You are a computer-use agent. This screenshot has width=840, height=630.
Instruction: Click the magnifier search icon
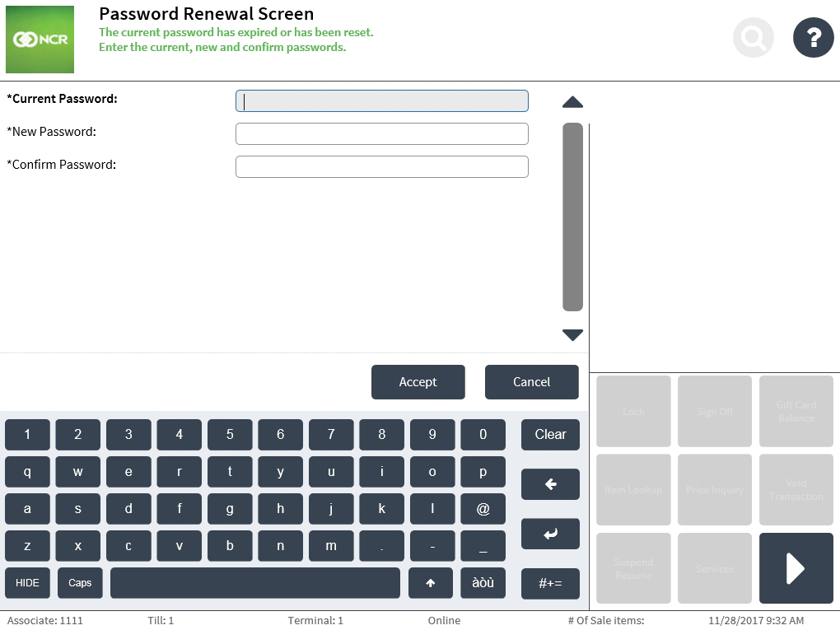[x=754, y=38]
